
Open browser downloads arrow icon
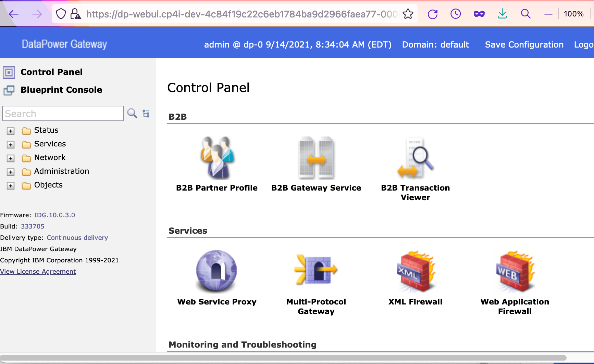(x=502, y=14)
